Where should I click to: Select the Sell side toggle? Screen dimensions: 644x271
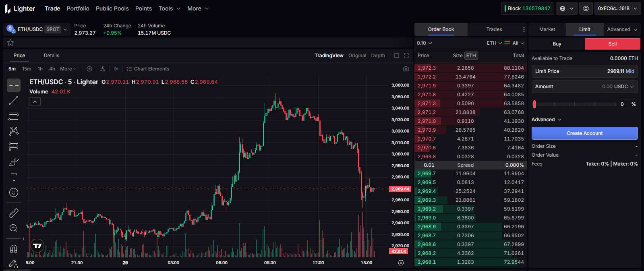pyautogui.click(x=612, y=44)
